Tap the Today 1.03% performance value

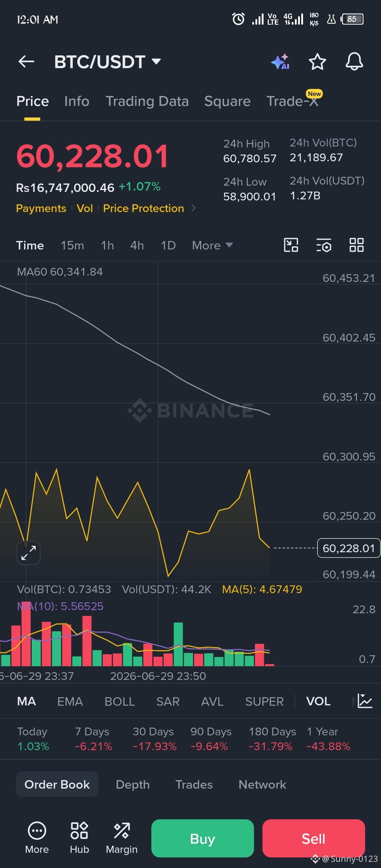pos(33,746)
